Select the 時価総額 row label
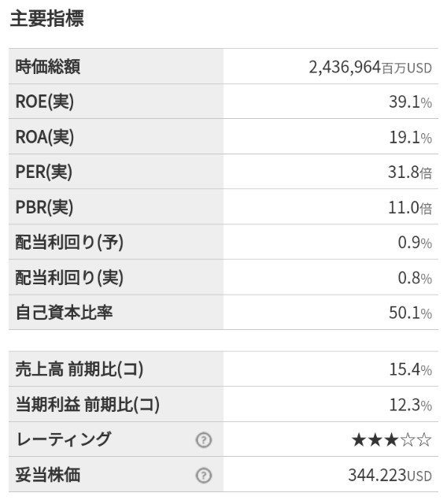The image size is (447, 504). pos(48,67)
